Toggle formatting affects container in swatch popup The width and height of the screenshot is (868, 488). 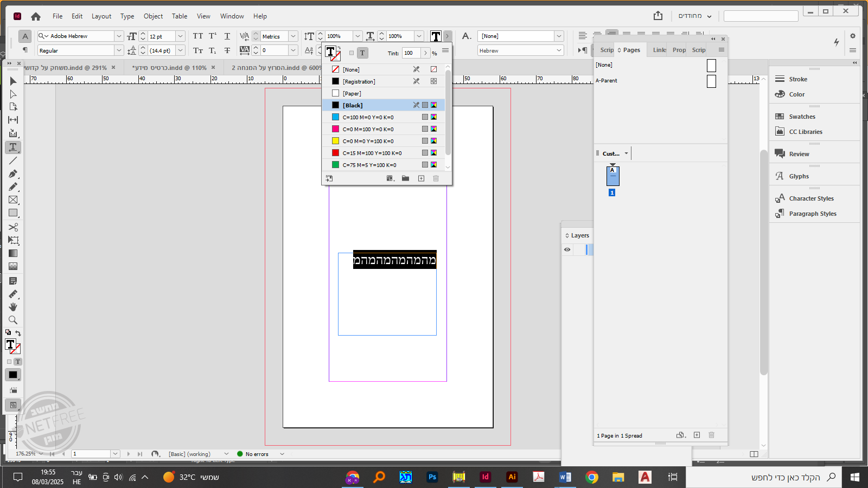352,53
